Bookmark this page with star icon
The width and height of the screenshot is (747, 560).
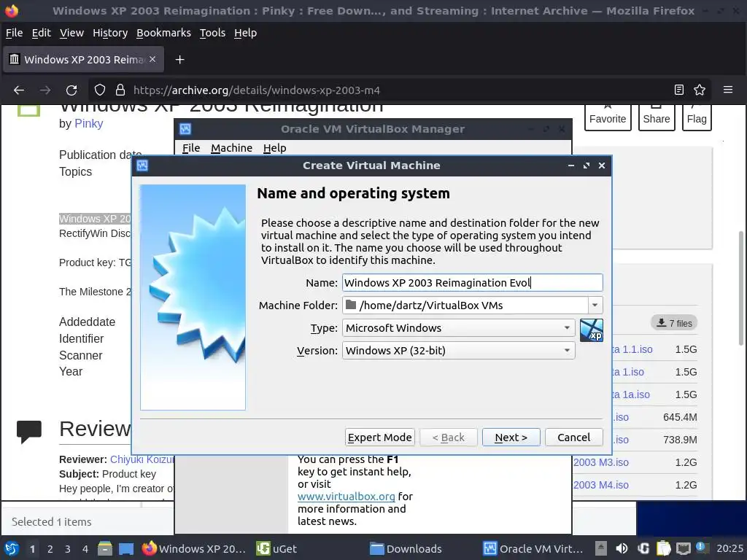pos(700,90)
